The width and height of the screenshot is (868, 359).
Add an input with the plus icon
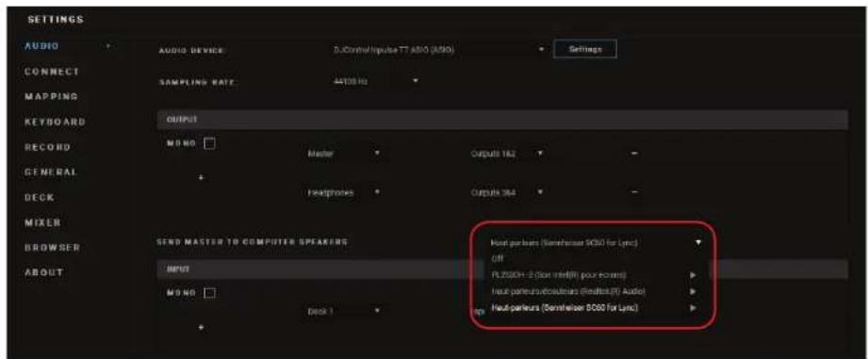(202, 328)
